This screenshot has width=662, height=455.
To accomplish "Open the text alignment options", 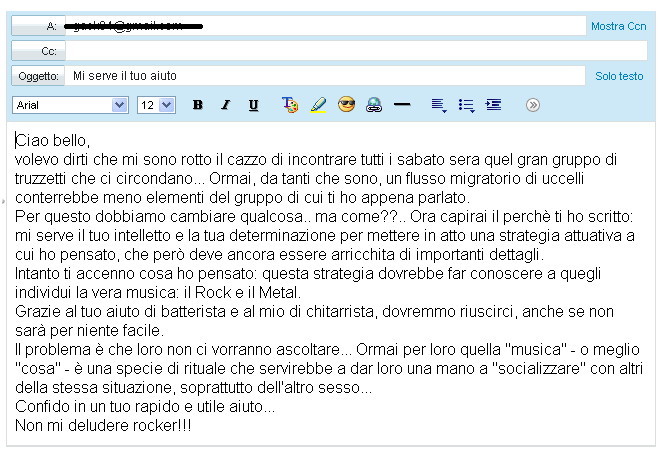I will [x=439, y=105].
